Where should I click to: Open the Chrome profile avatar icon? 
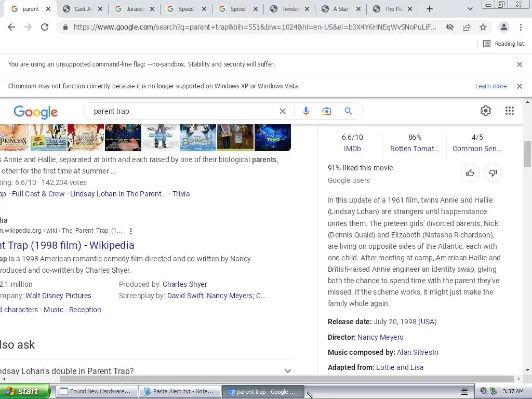504,27
